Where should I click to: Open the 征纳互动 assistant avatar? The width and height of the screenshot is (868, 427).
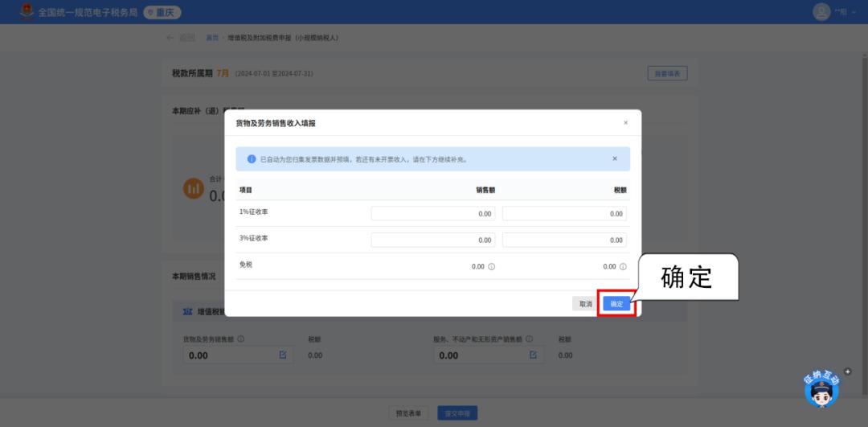pos(821,391)
